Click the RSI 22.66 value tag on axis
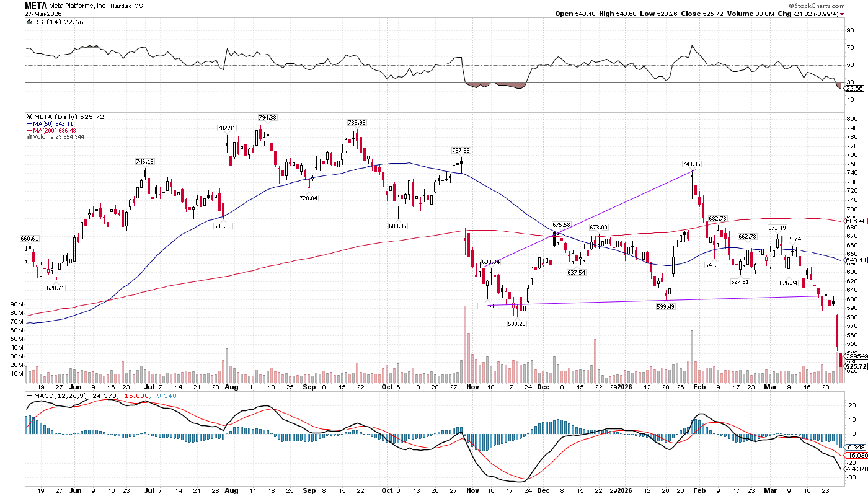This screenshot has width=868, height=496. [854, 89]
